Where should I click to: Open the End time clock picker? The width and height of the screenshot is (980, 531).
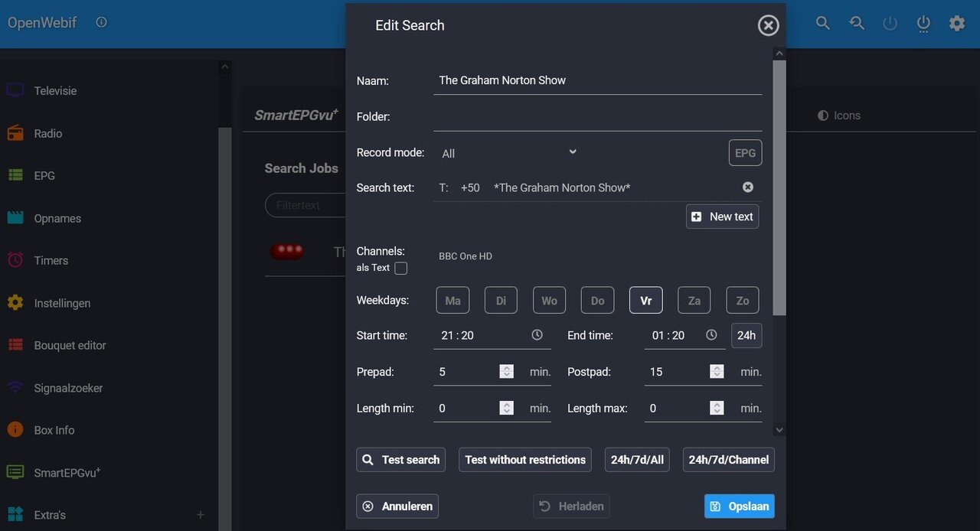tap(711, 335)
